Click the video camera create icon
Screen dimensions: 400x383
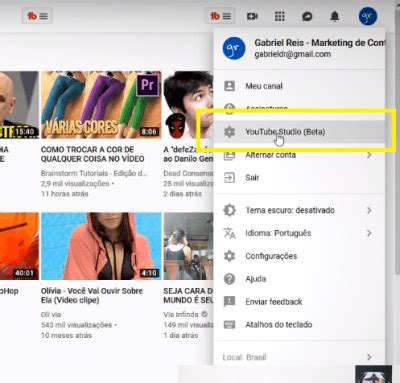pos(252,16)
